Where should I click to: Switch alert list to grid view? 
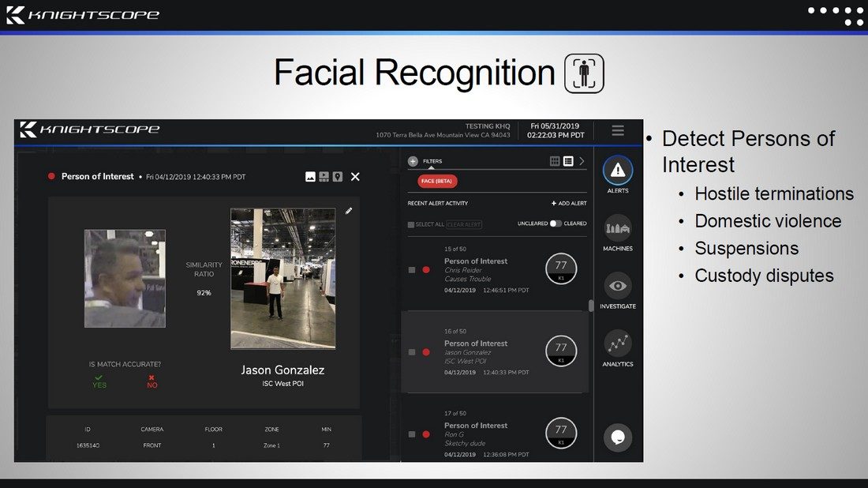coord(555,161)
